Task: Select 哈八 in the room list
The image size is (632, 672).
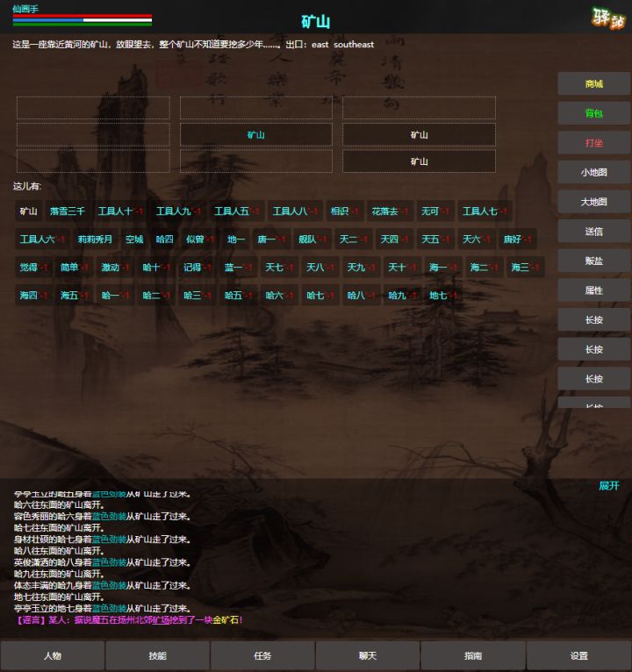Action: [x=361, y=296]
